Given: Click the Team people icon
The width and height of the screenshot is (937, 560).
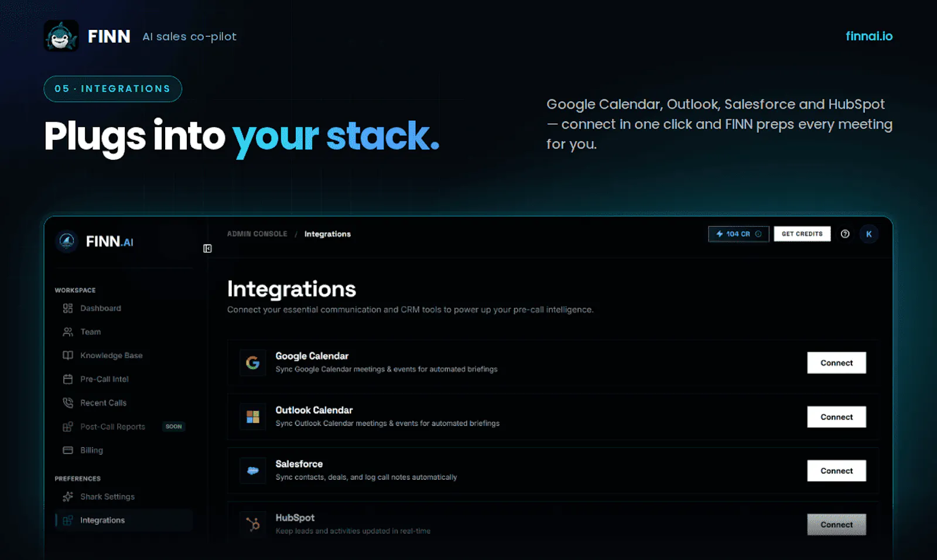Looking at the screenshot, I should [68, 332].
